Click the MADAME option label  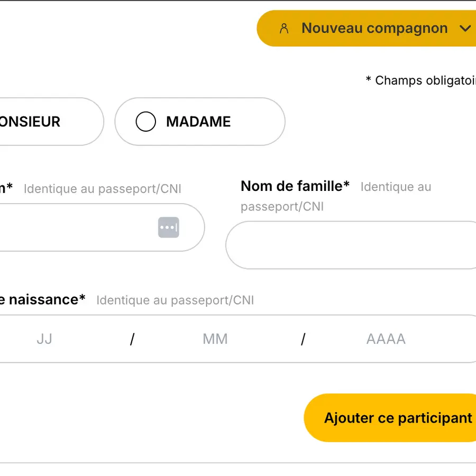click(198, 122)
